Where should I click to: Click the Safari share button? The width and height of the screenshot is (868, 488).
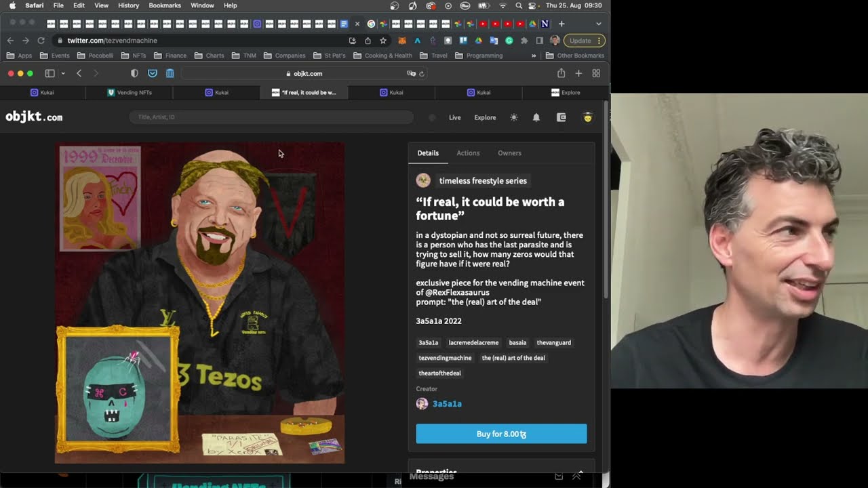coord(561,73)
